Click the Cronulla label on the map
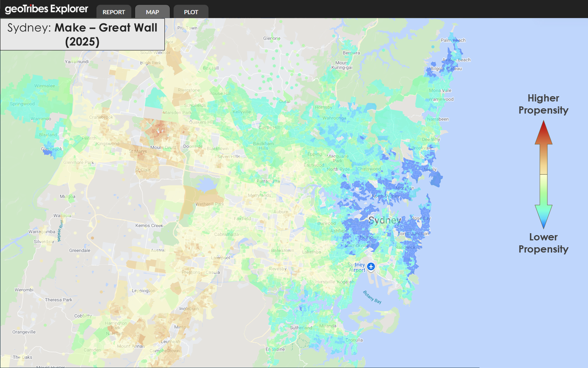588x368 pixels. coord(354,340)
